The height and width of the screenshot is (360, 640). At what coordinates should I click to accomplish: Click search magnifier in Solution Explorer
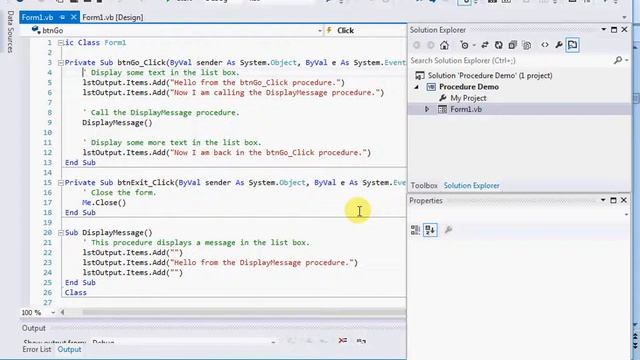618,60
